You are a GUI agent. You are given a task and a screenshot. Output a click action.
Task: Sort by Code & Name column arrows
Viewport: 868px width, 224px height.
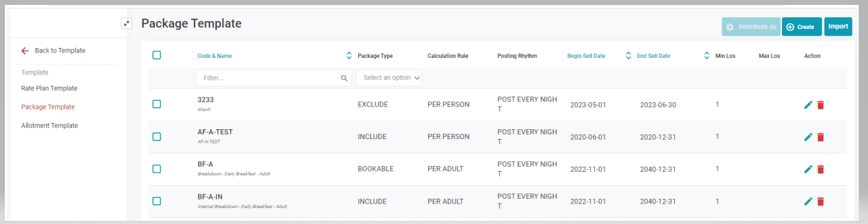[349, 55]
